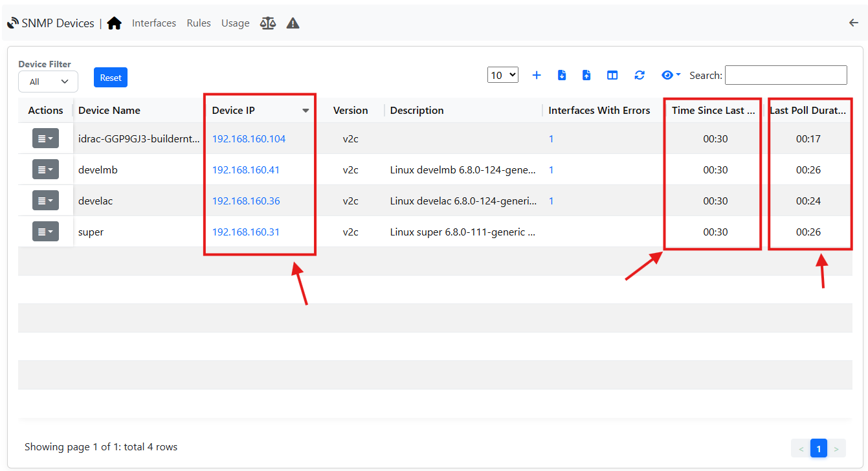868x471 pixels.
Task: Select the idrac-GGP9GJ3-buildernt device name
Action: 139,138
